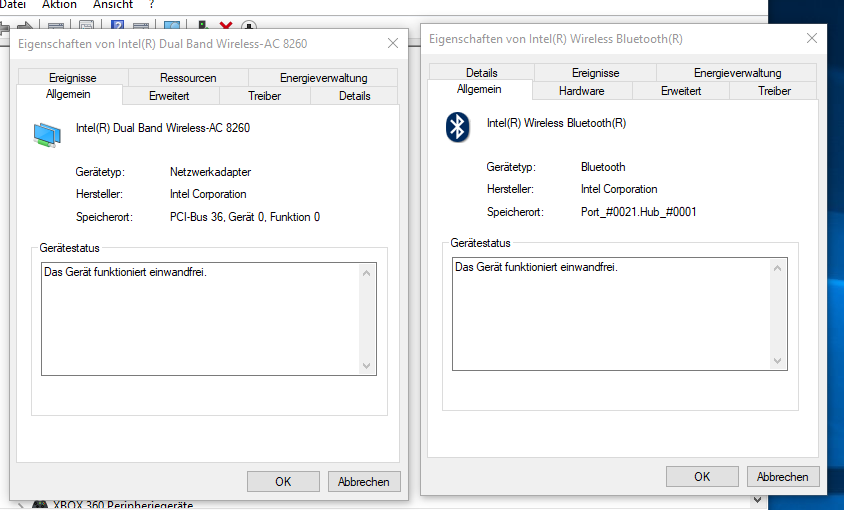Click the red X uninstall icon in toolbar

pyautogui.click(x=226, y=25)
